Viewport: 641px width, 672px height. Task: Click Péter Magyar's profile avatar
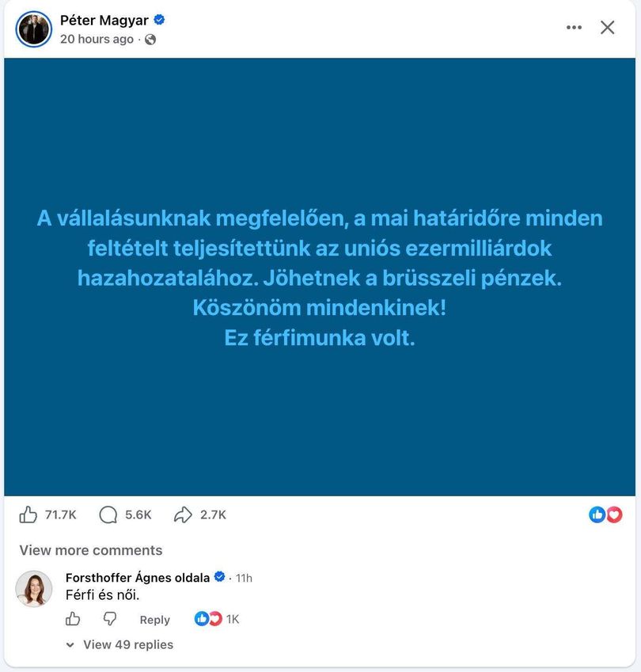34,28
